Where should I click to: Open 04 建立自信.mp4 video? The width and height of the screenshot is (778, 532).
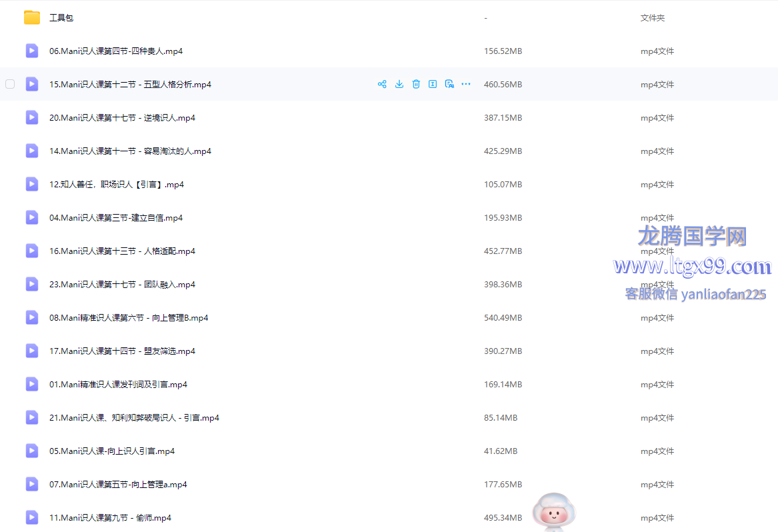click(x=116, y=218)
